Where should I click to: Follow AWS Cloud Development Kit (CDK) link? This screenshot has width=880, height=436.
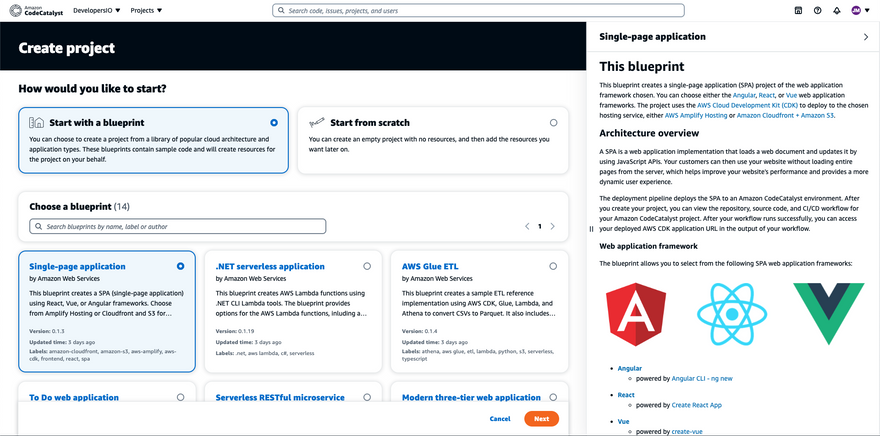(749, 105)
